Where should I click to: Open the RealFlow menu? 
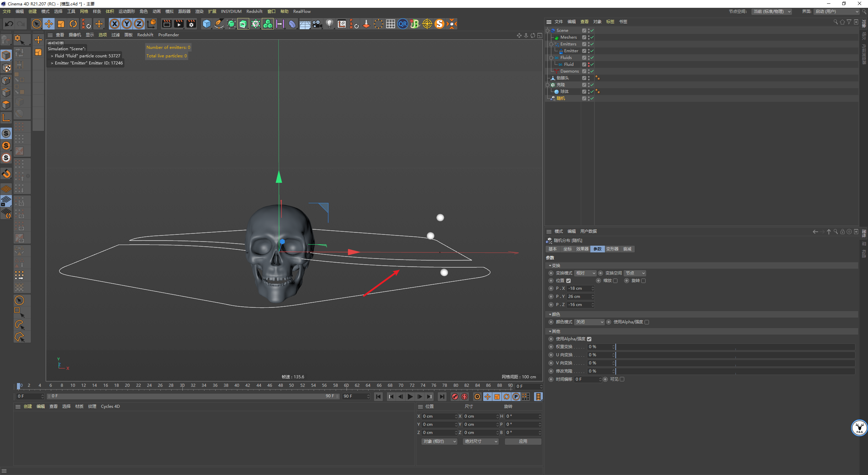click(302, 12)
